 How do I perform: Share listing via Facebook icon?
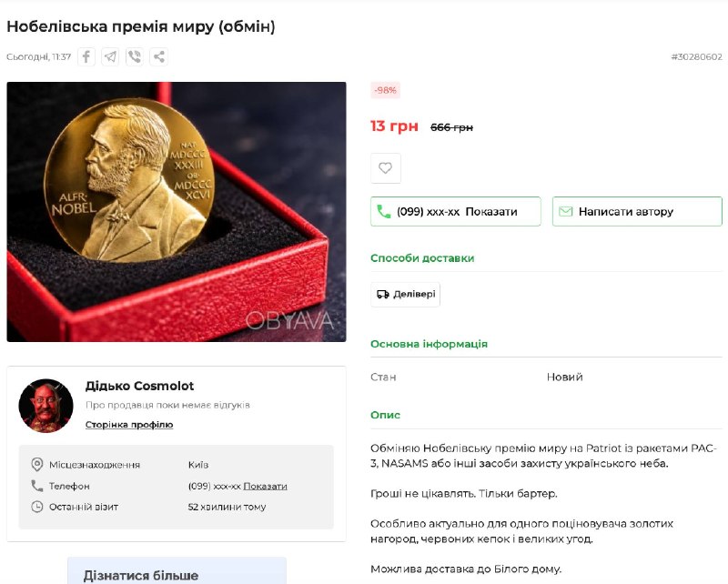click(x=86, y=56)
